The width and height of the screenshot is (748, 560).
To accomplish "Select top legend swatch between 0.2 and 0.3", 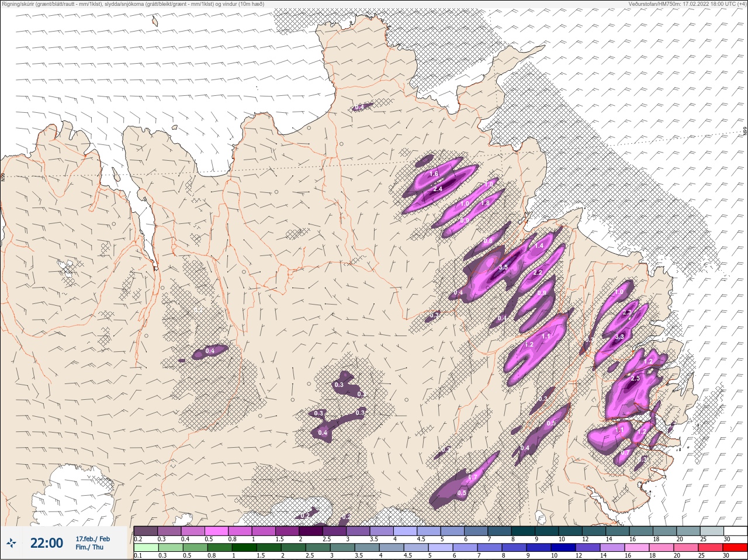I will click(x=146, y=531).
